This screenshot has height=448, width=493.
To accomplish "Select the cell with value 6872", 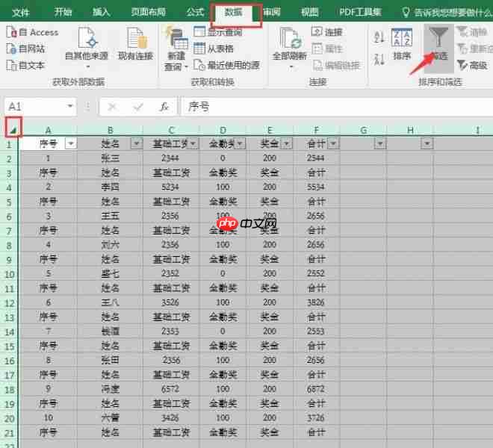I will [x=316, y=389].
